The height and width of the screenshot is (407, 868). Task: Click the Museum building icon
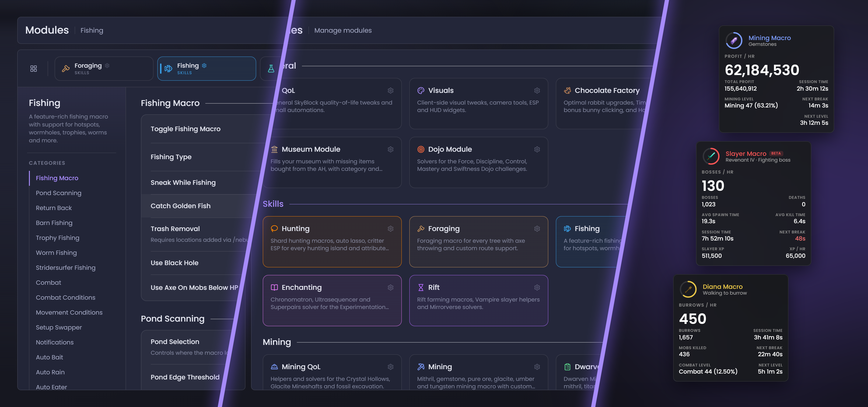[x=274, y=149]
